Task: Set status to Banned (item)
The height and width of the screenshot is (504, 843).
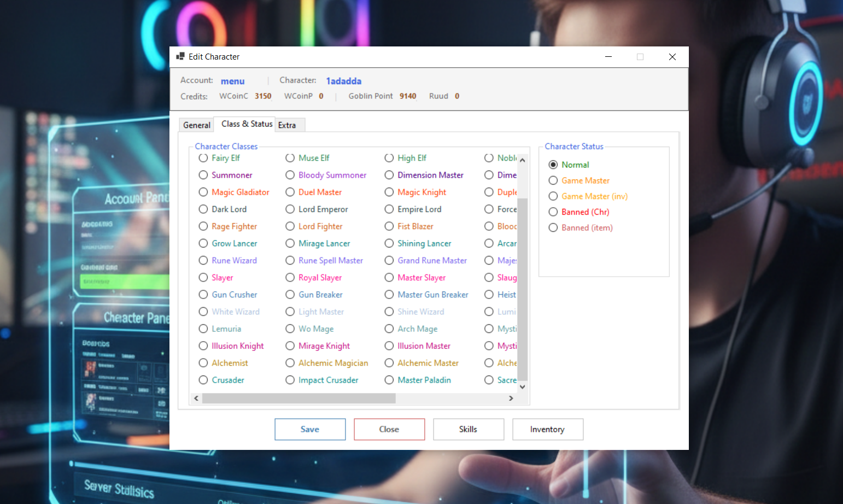Action: pos(553,228)
